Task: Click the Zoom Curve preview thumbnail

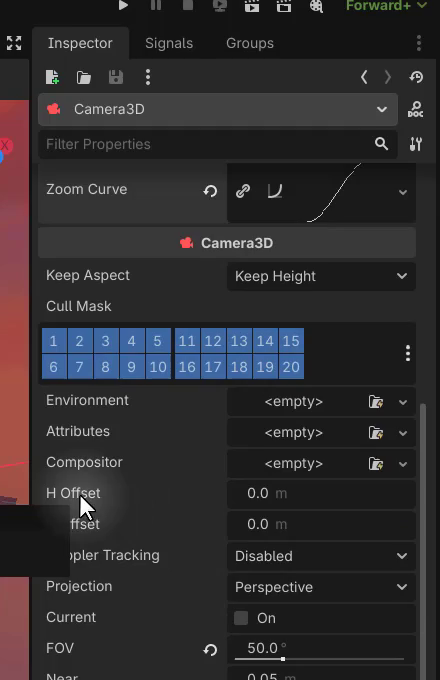Action: coord(334,193)
